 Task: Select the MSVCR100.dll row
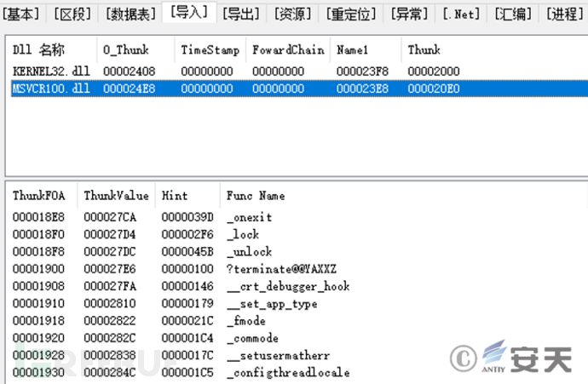(x=299, y=89)
